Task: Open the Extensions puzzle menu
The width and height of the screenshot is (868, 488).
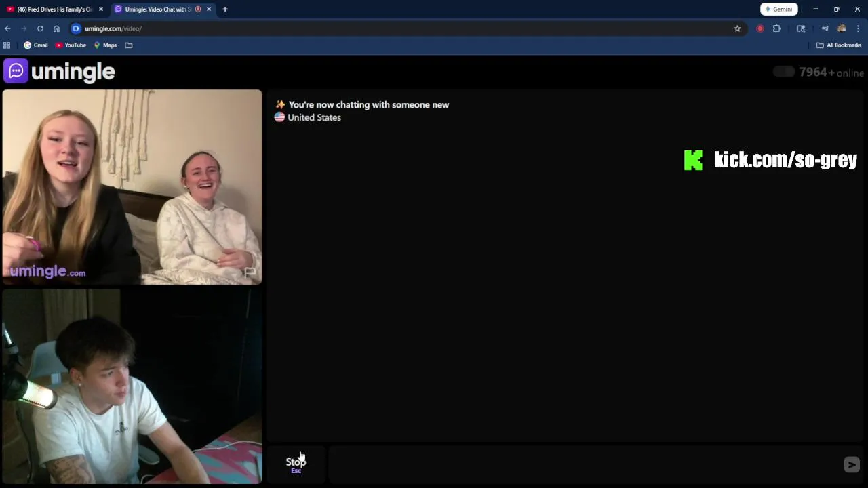Action: [776, 28]
